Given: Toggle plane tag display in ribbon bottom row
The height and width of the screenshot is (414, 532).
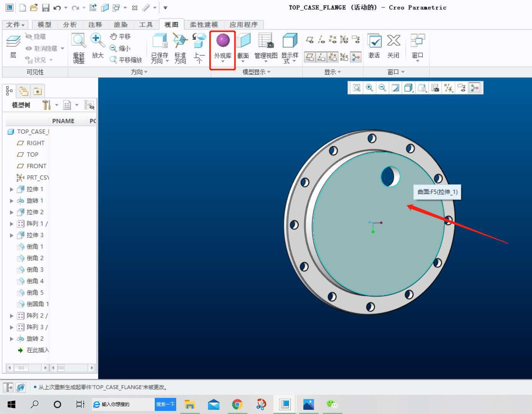Looking at the screenshot, I should [x=310, y=57].
